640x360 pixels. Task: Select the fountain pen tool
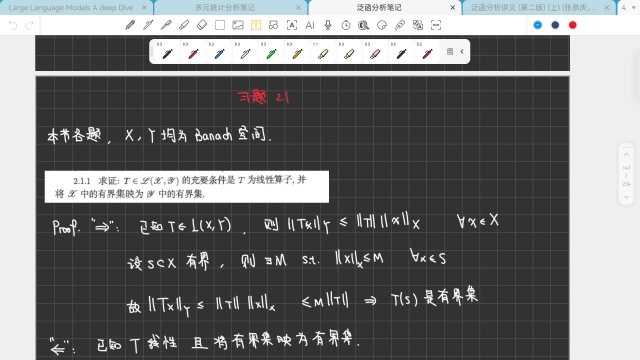166,25
